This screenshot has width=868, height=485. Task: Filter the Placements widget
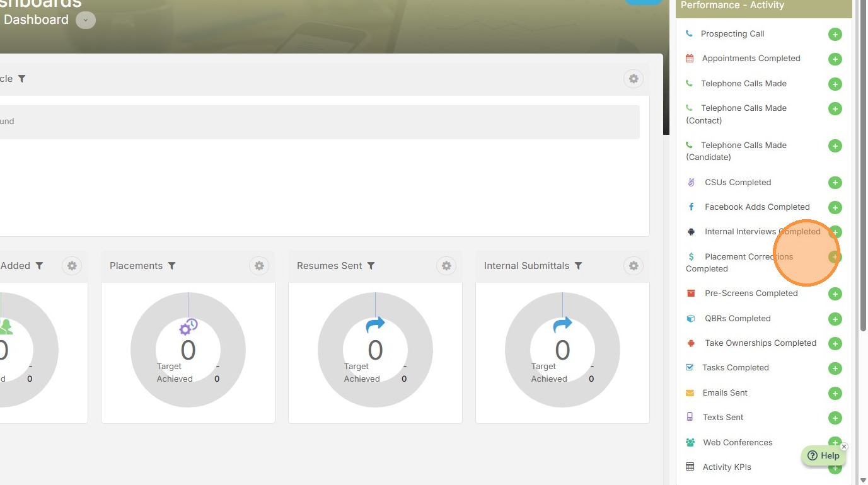coord(171,266)
